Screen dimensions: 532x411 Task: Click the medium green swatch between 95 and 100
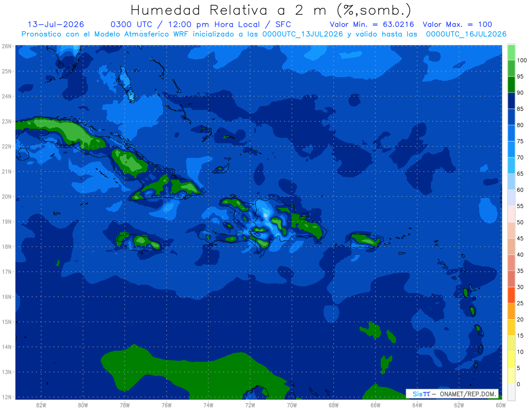pyautogui.click(x=511, y=69)
